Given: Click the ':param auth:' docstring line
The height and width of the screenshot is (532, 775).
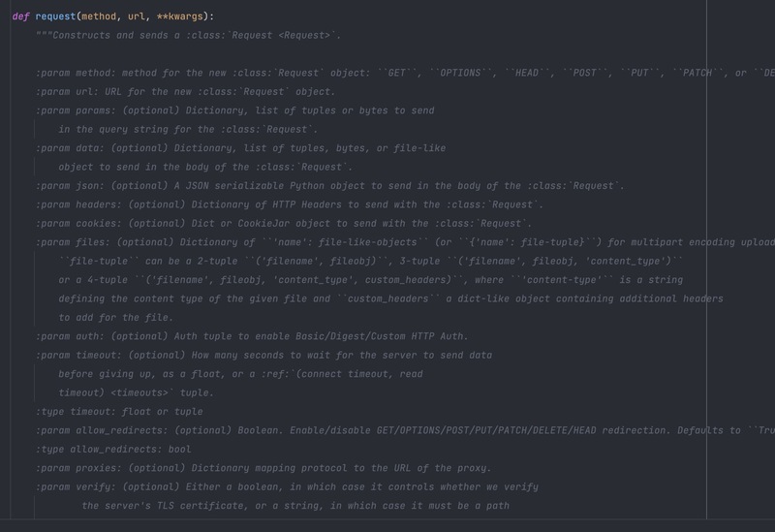Looking at the screenshot, I should coord(252,336).
